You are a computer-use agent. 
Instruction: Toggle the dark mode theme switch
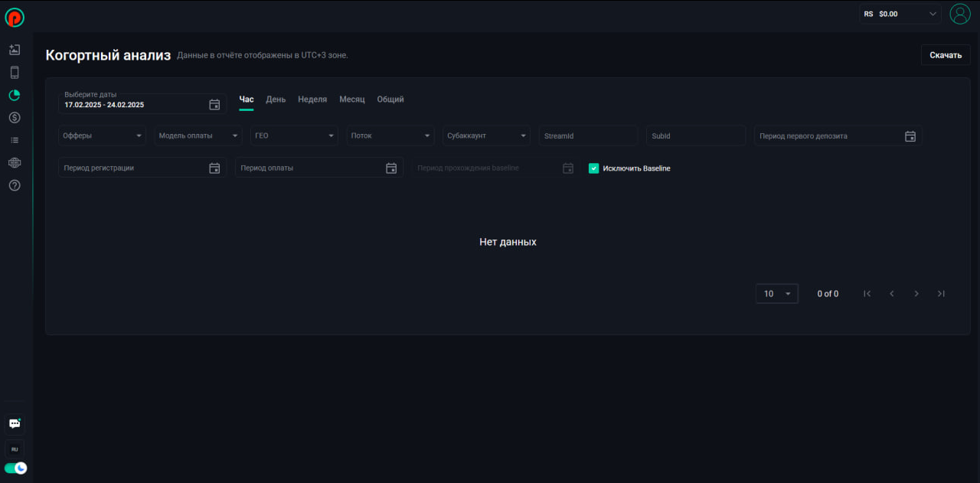15,468
